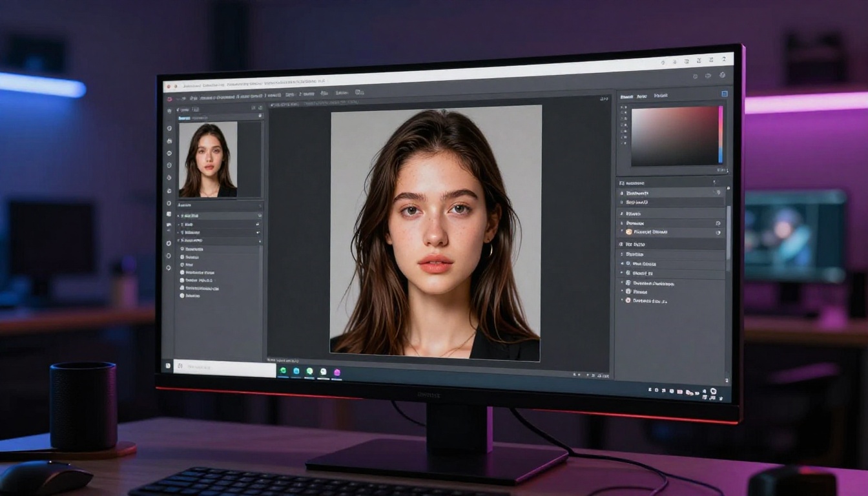Click the blue square icon atop the color panel
The width and height of the screenshot is (868, 496).
[725, 94]
